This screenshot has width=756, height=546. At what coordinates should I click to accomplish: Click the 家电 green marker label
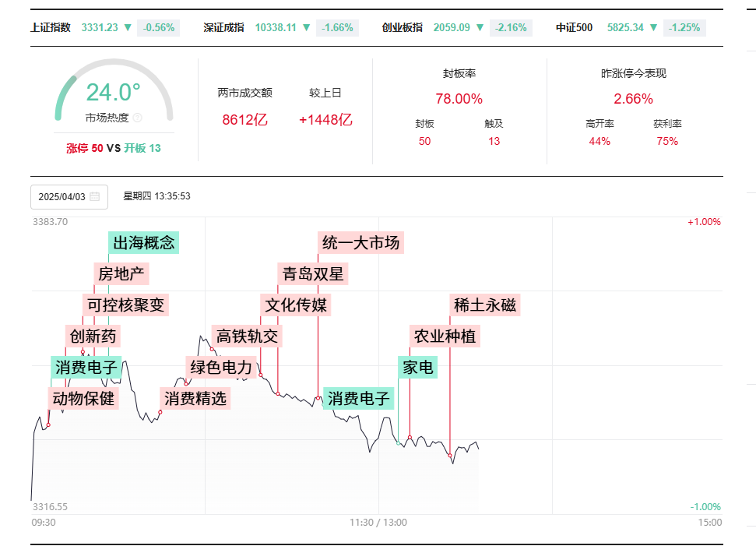coord(417,367)
